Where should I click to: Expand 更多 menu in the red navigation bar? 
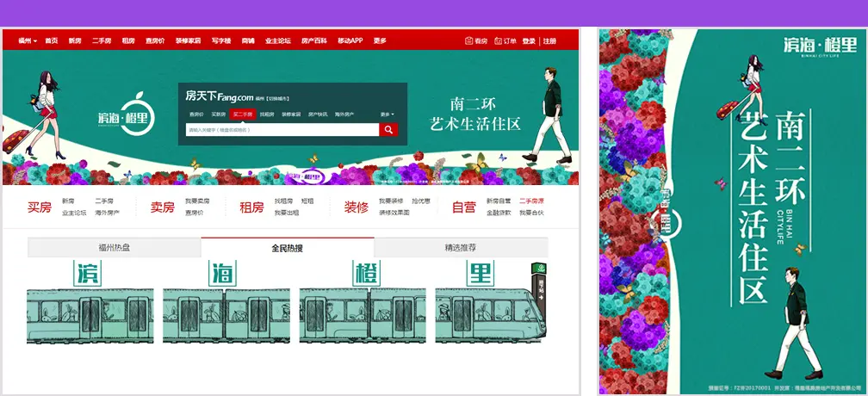pyautogui.click(x=380, y=41)
